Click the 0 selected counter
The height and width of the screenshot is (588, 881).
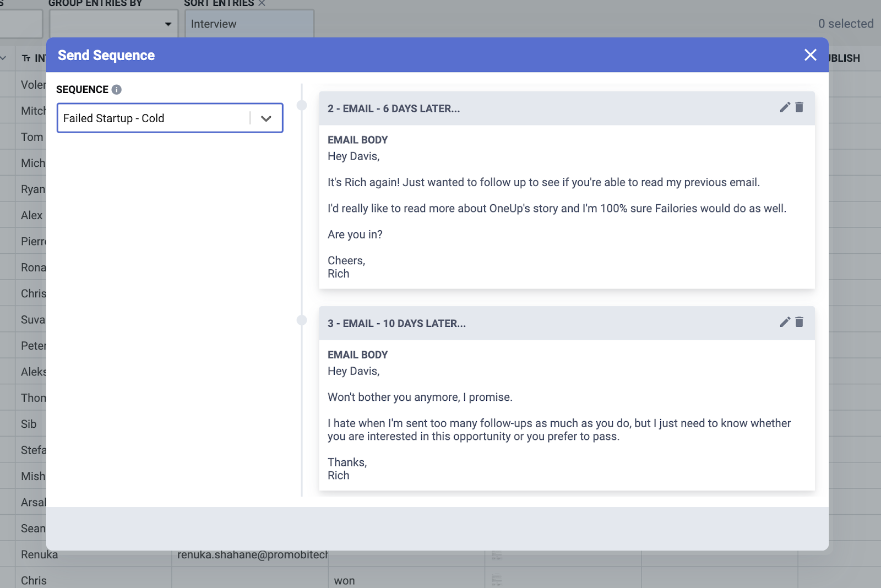tap(845, 24)
